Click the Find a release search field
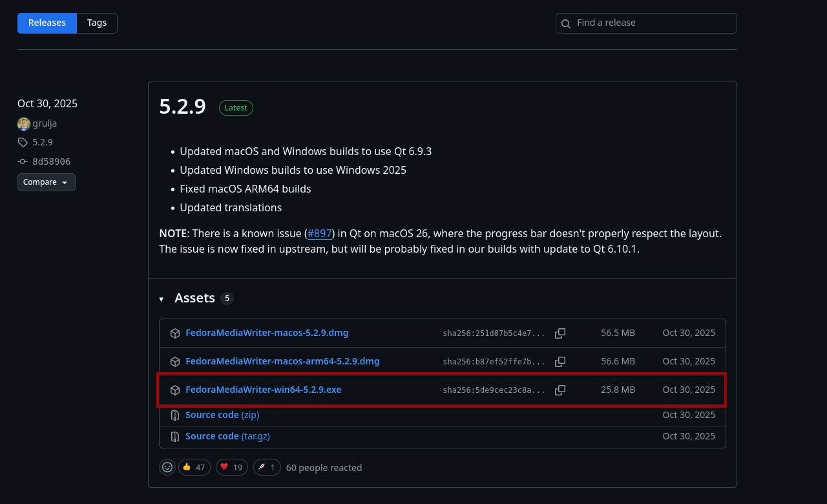The width and height of the screenshot is (827, 504). click(646, 23)
